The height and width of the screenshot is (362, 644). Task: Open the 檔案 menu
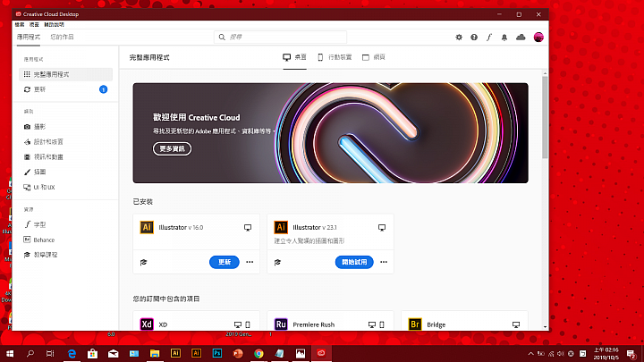pyautogui.click(x=20, y=25)
